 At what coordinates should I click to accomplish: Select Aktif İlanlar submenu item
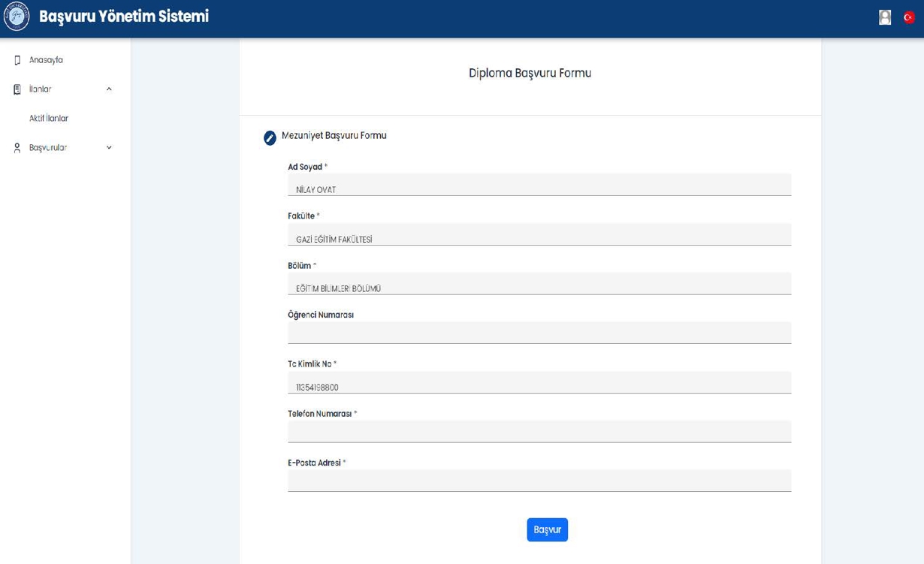pos(49,119)
